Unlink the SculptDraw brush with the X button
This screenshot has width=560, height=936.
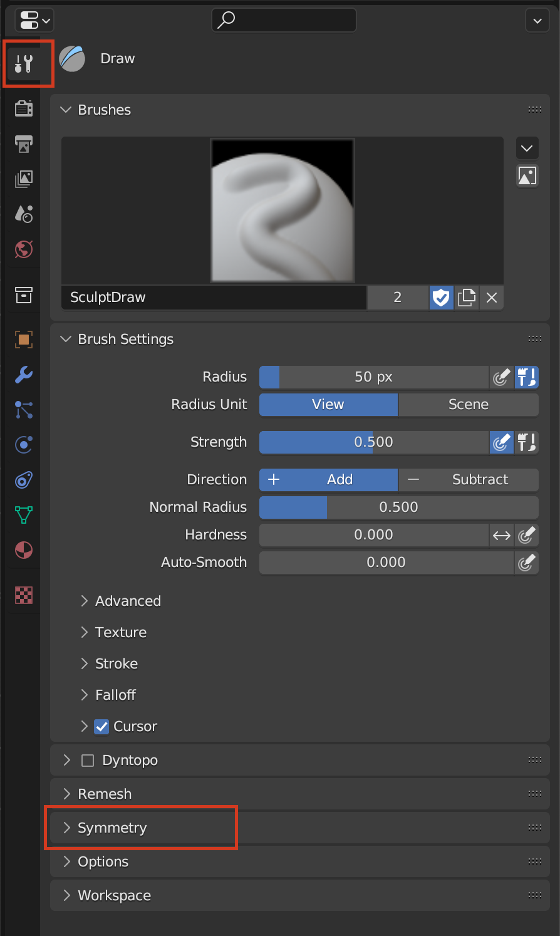[491, 298]
